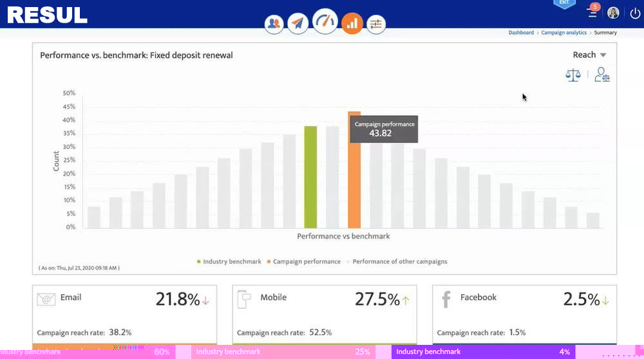Open the audience people icon in top navigation
This screenshot has height=359, width=644.
point(274,24)
